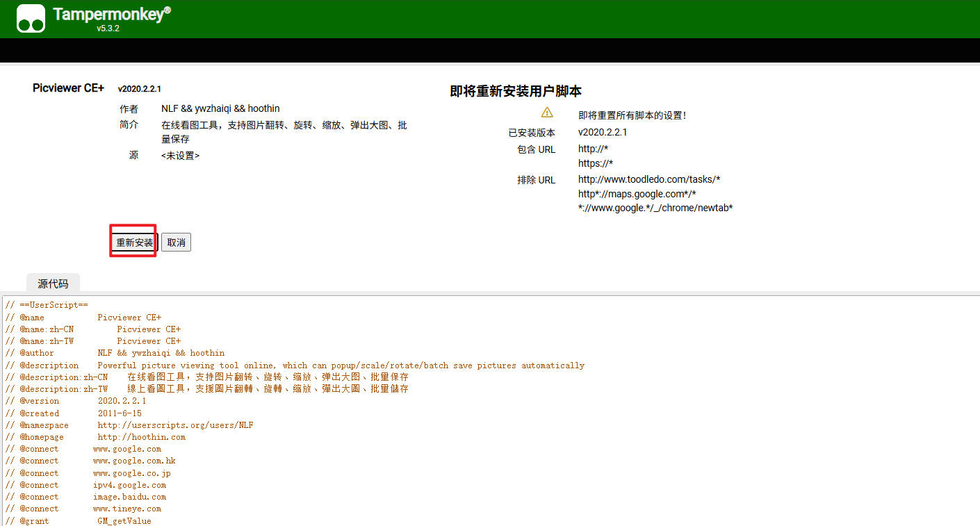Click the @connect www.google.co.jp line
Screen dimensions: 980x526
click(x=88, y=473)
